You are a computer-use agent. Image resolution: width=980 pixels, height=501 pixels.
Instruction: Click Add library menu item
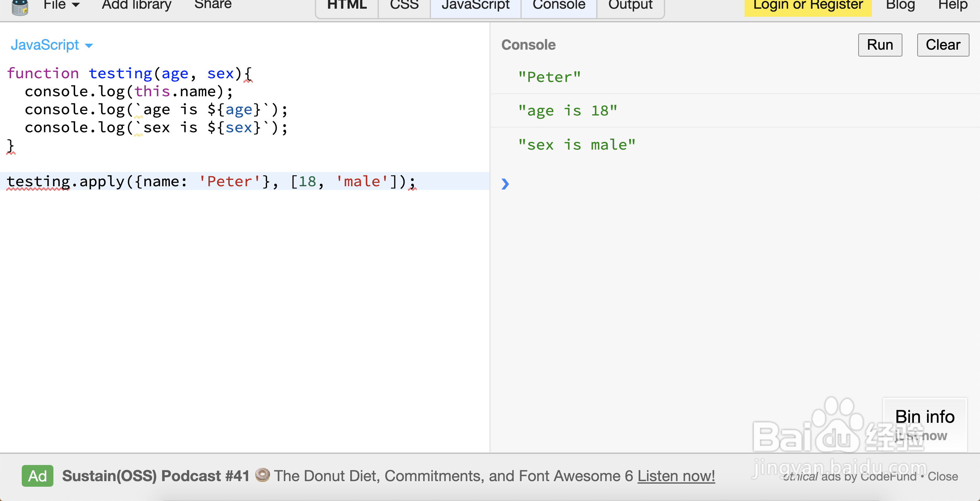[x=136, y=5]
